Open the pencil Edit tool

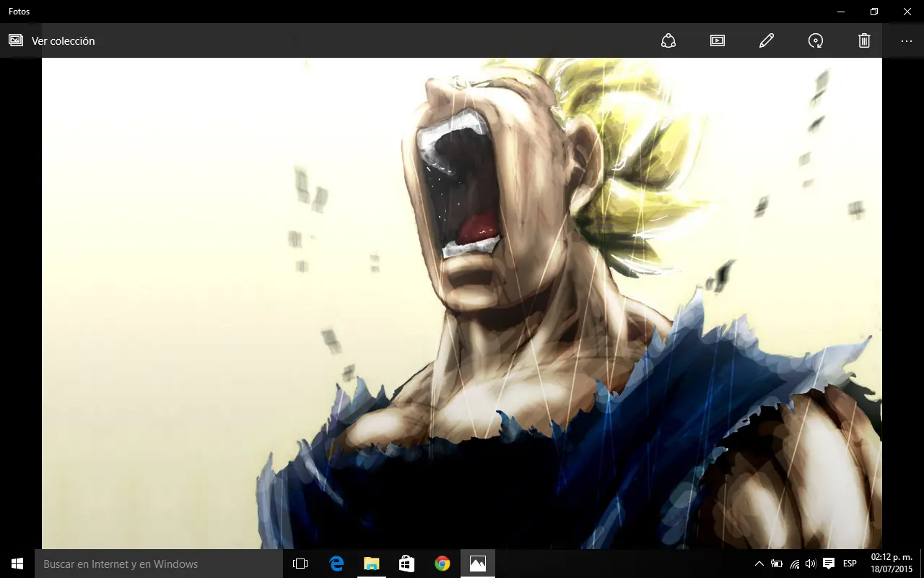click(x=767, y=40)
